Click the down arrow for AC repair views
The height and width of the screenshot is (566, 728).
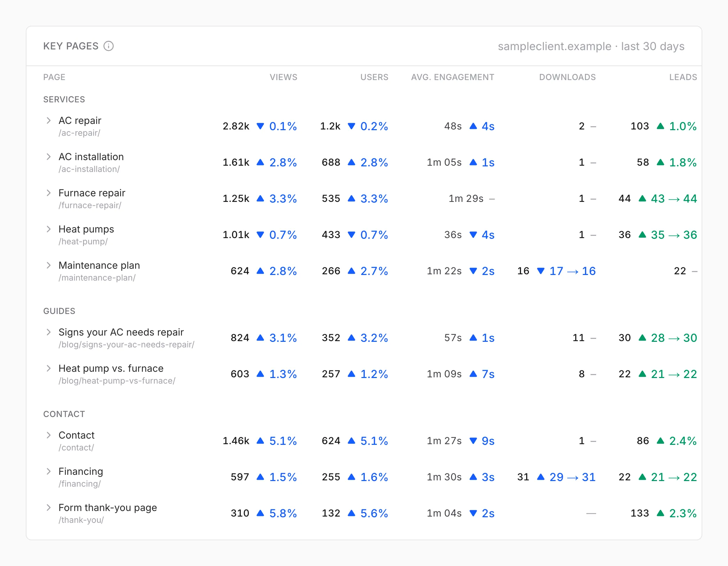click(x=260, y=126)
